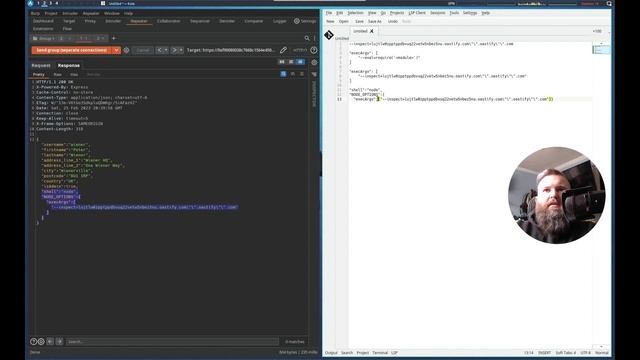Screen dimensions: 640x360
Task: Open the Output panel in Kate
Action: coord(331,353)
